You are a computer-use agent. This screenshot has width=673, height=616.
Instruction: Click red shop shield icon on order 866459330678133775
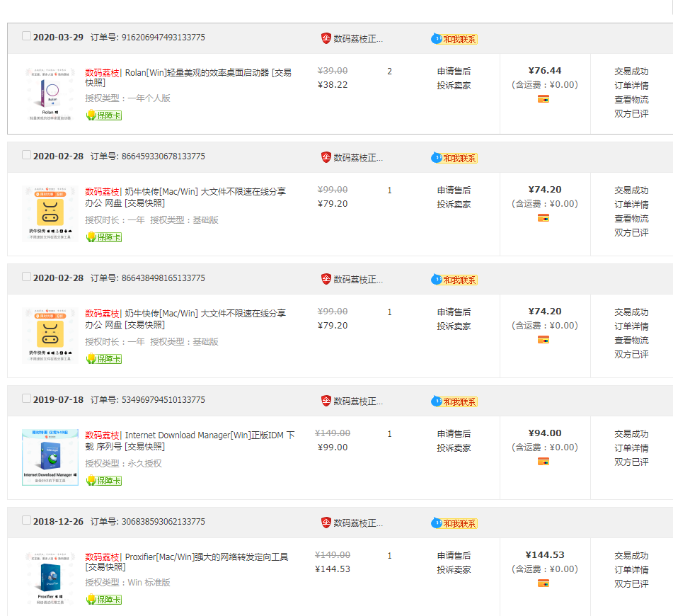326,157
